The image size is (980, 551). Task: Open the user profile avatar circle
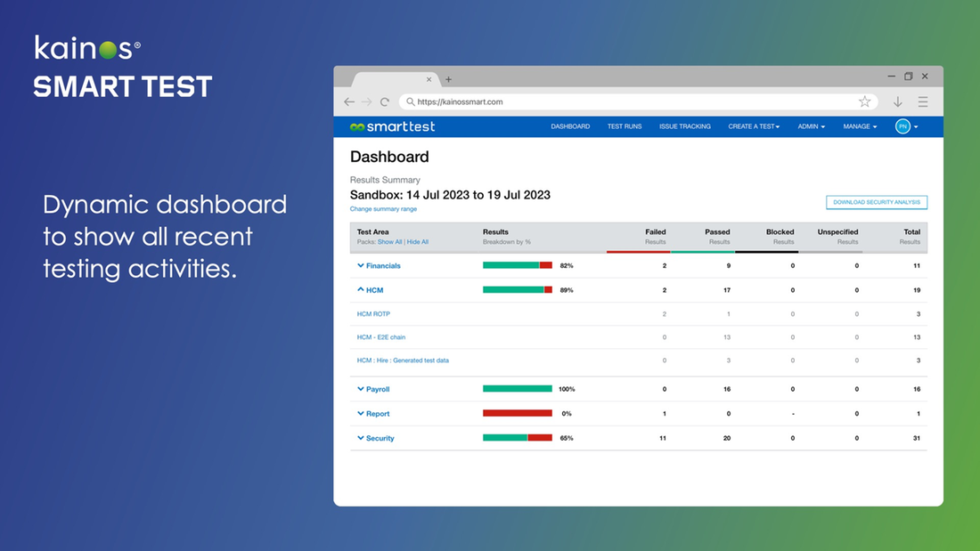(902, 126)
